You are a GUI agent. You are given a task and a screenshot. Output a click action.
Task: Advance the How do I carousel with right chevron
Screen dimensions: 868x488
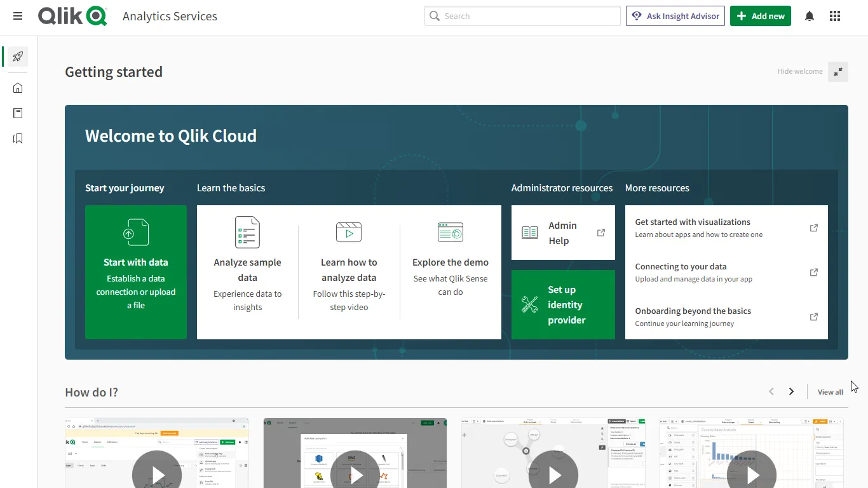791,391
